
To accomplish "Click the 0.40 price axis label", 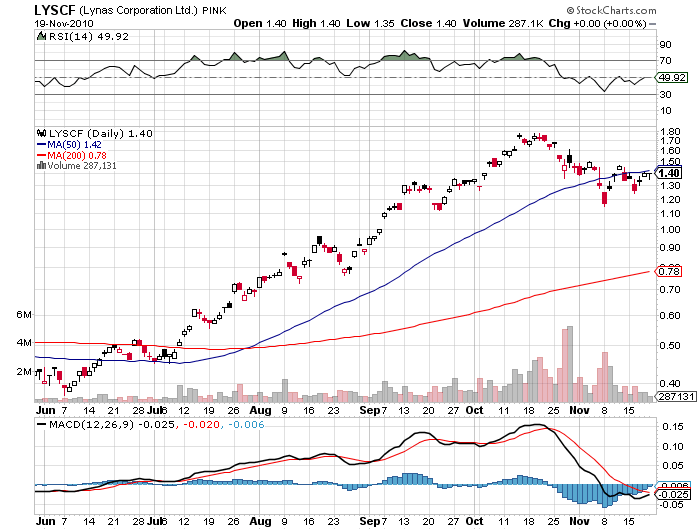I will tap(670, 384).
